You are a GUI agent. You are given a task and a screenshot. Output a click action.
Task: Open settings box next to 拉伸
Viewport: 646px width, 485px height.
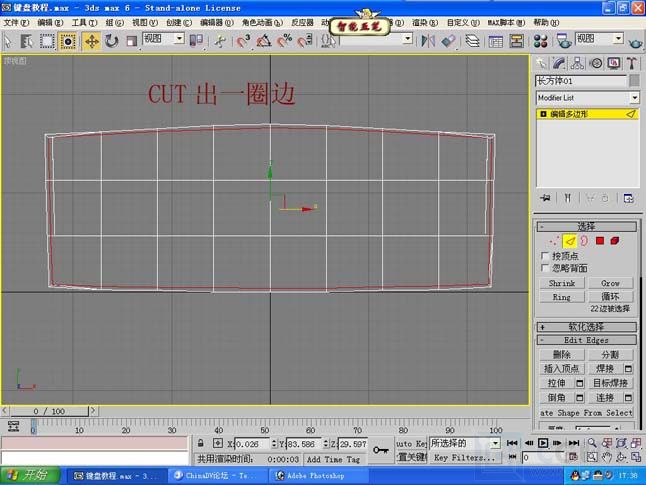[x=579, y=383]
